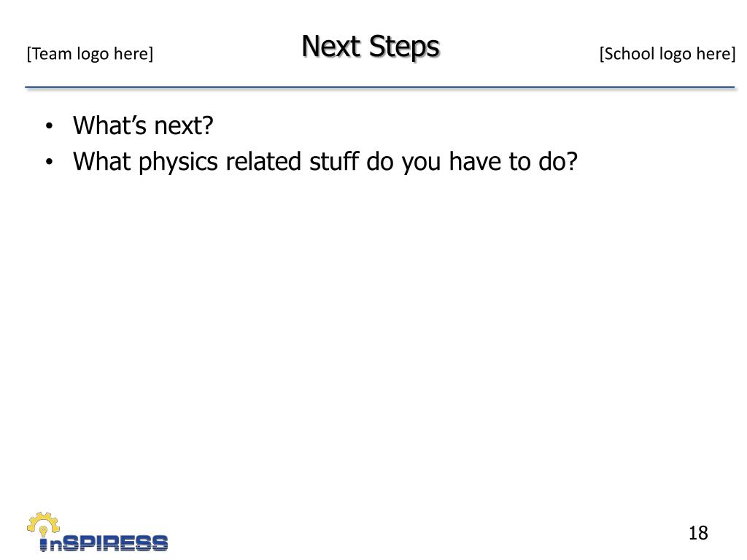The width and height of the screenshot is (747, 560).
Task: Click the bullet dot before "What's next?"
Action: pyautogui.click(x=49, y=126)
